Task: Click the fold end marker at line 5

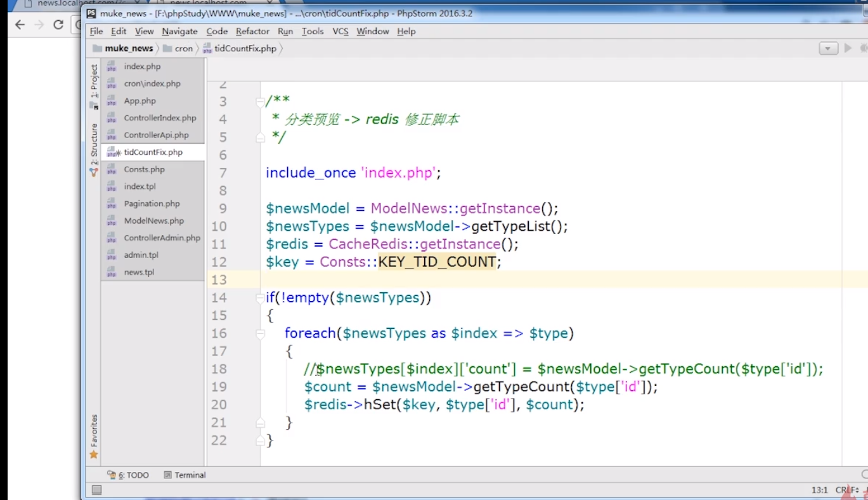Action: 260,137
